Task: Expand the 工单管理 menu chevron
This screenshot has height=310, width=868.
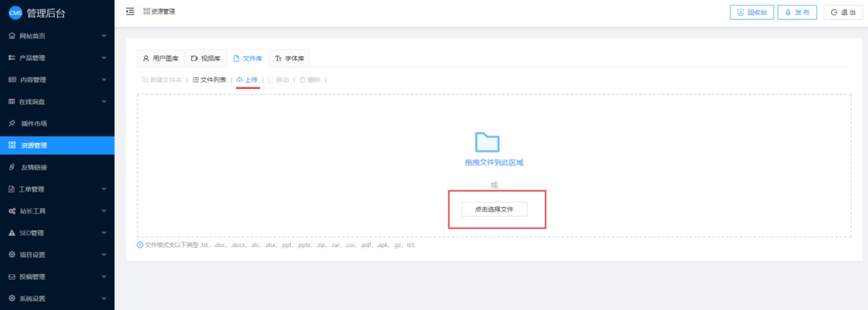Action: tap(104, 189)
